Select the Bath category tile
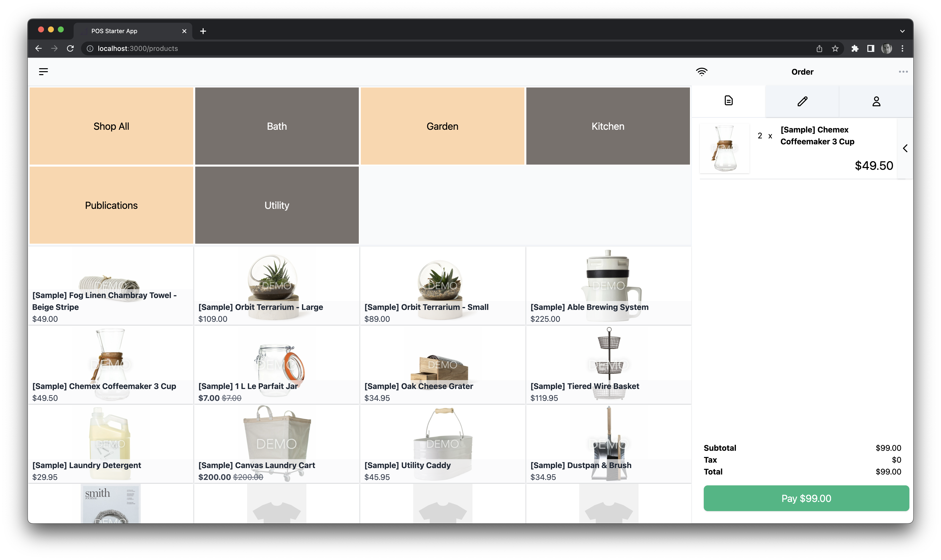 tap(277, 126)
